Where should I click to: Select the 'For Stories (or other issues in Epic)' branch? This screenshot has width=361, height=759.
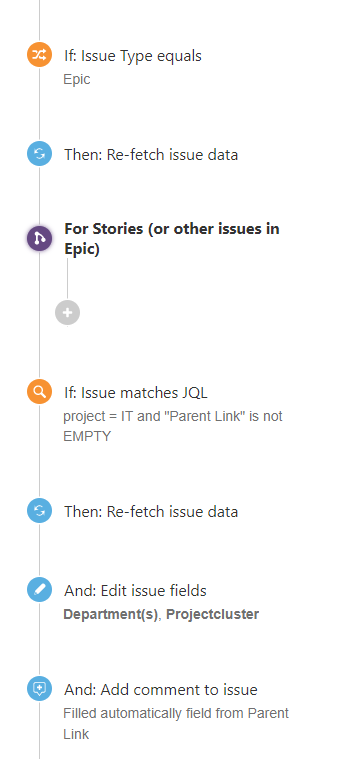(172, 239)
